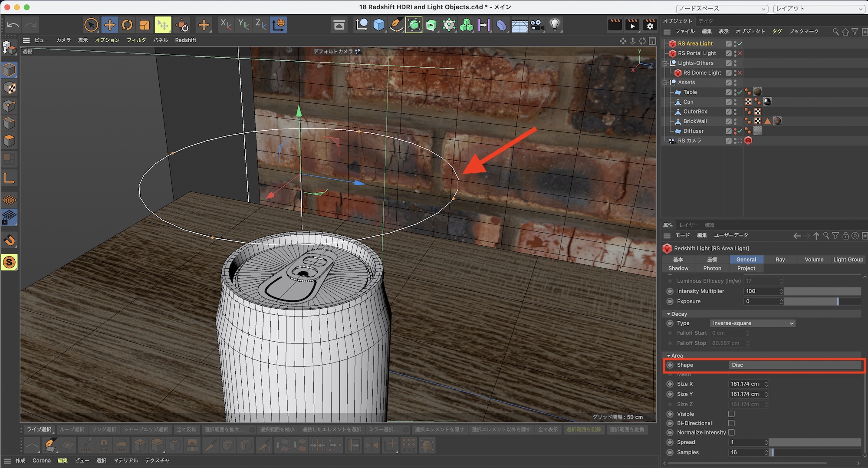Viewport: 868px width, 468px height.
Task: Toggle the X-axis lock icon
Action: coord(225,25)
